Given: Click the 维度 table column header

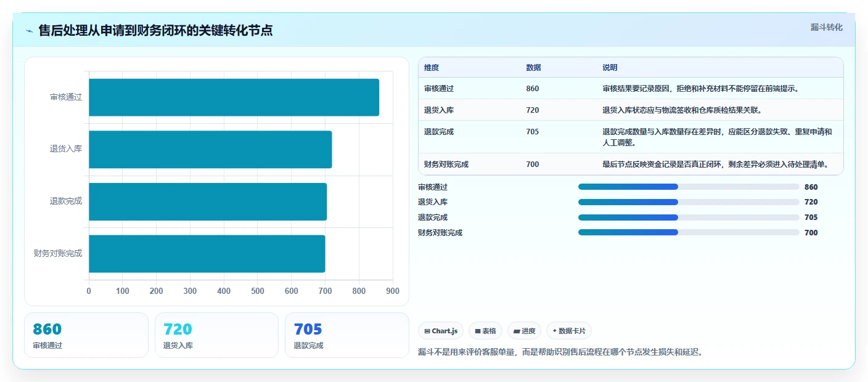Looking at the screenshot, I should click(432, 68).
